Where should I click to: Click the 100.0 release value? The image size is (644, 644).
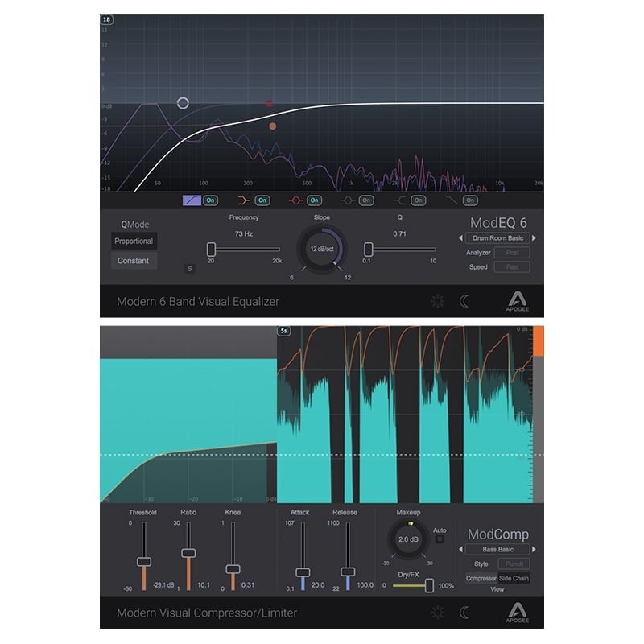365,585
